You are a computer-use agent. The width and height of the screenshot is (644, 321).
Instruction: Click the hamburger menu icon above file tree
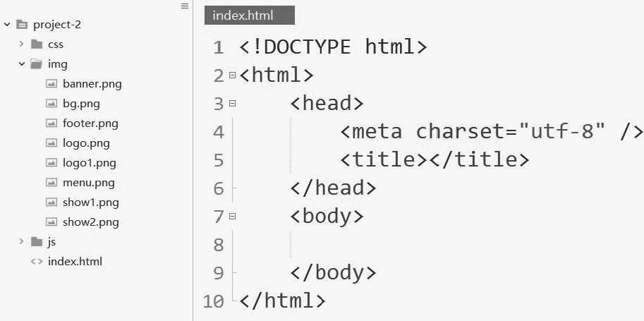tap(185, 6)
